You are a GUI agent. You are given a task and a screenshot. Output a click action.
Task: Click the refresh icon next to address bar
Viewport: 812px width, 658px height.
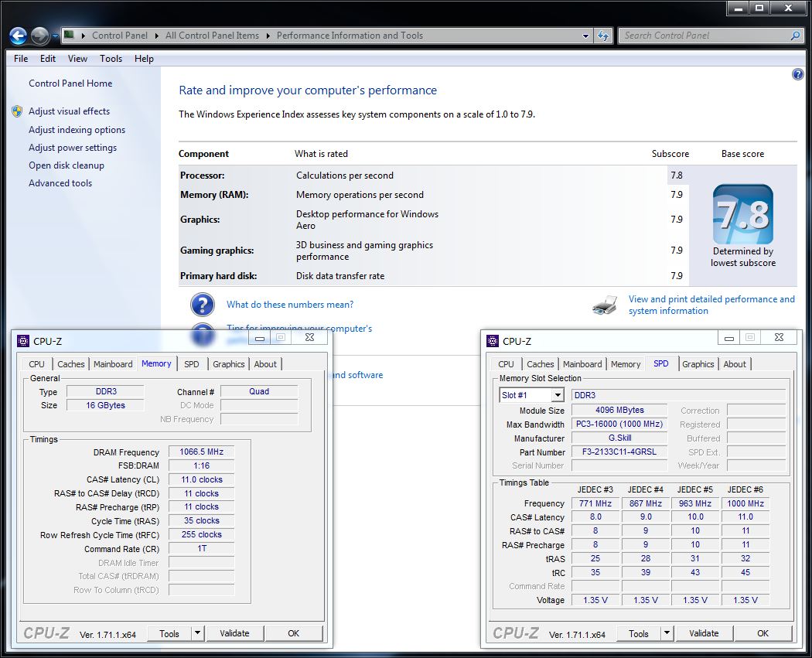603,36
